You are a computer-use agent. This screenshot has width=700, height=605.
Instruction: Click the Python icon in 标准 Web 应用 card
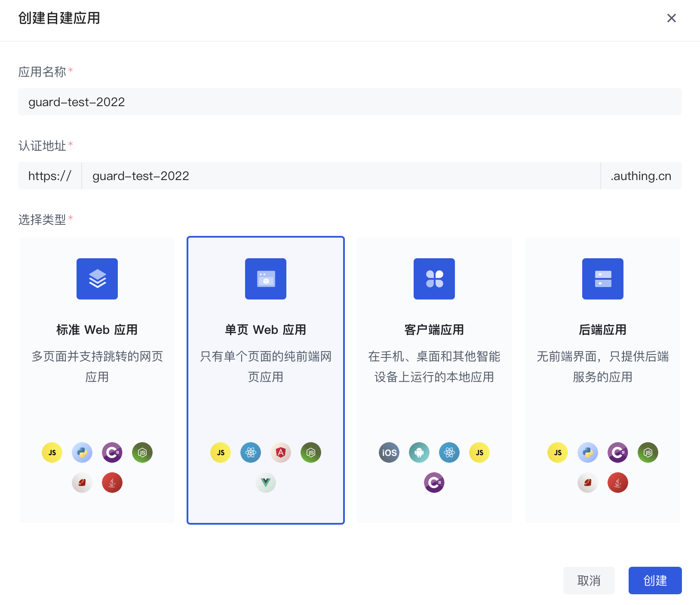tap(82, 452)
